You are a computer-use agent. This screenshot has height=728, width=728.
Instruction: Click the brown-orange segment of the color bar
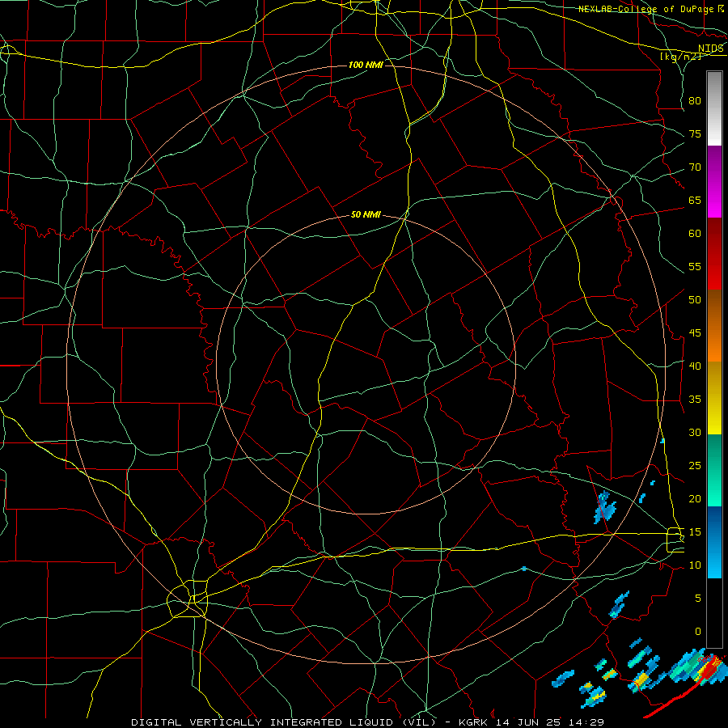coord(714,326)
